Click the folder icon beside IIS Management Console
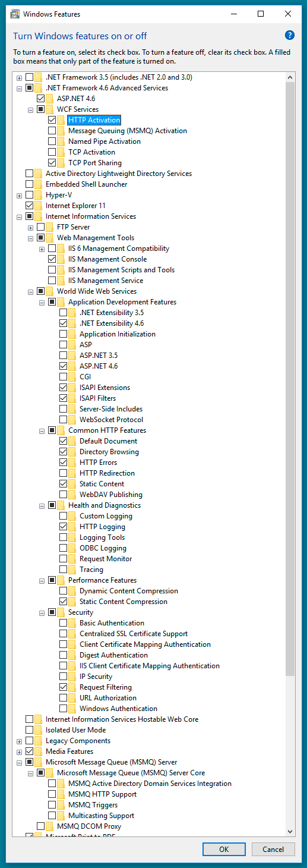This screenshot has width=307, height=868. (x=61, y=259)
